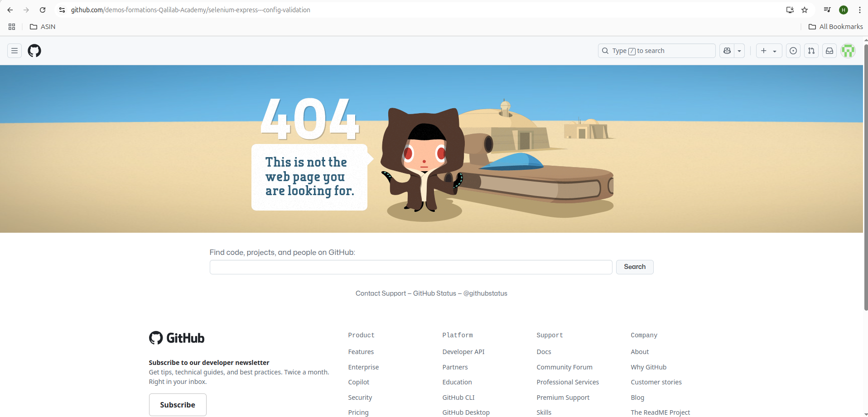868x417 pixels.
Task: Open the Create new plus dropdown
Action: (769, 51)
